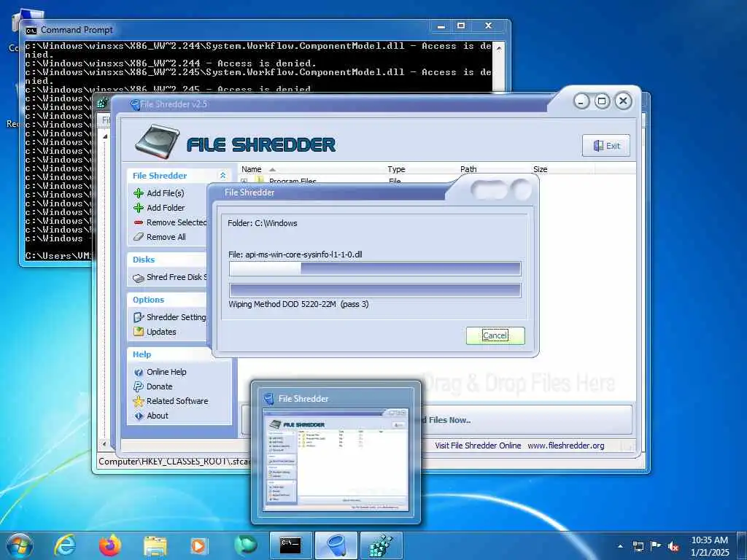The image size is (747, 560).
Task: Click the File Shredder disk logo
Action: click(x=157, y=142)
